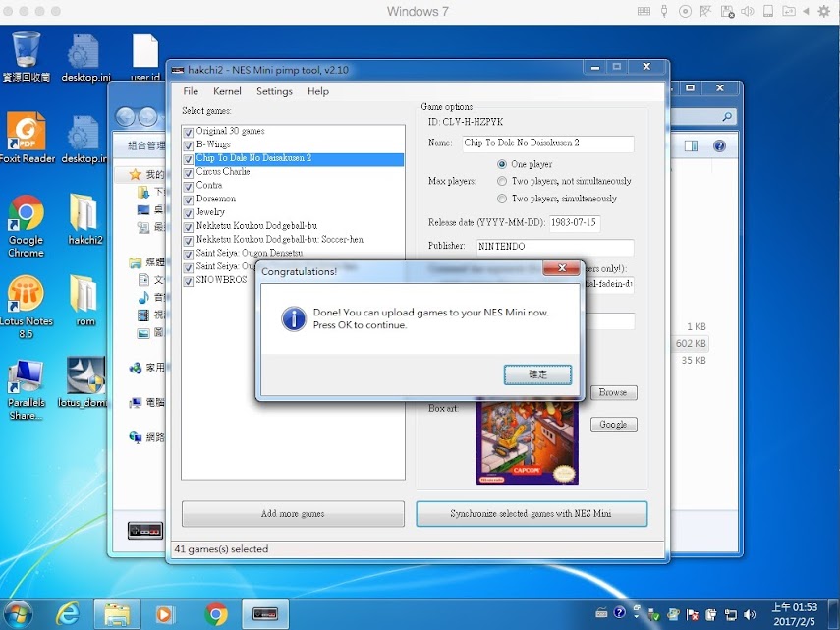Select One player radio button
Viewport: 840px width, 630px height.
point(502,164)
